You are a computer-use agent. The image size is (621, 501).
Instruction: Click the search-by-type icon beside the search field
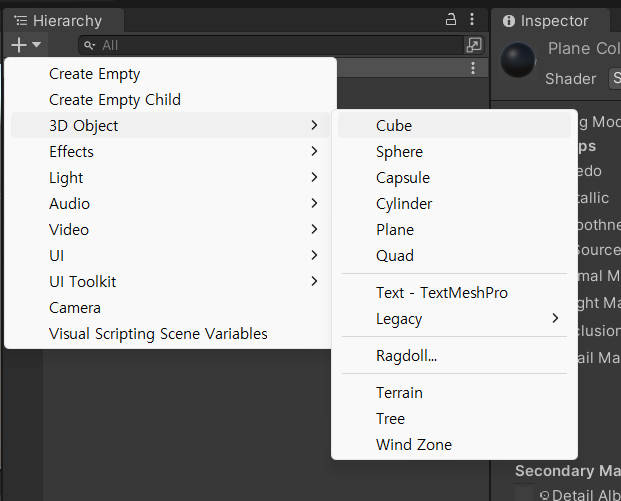[x=474, y=45]
